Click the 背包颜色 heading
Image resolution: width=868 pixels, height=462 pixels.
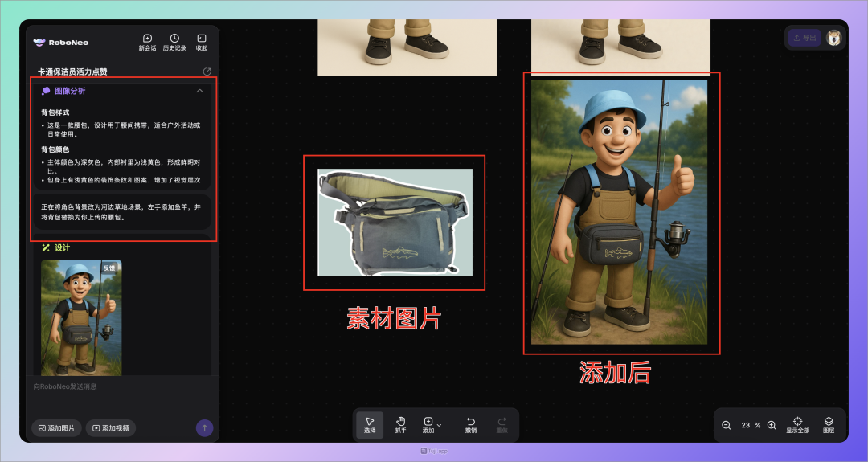[55, 149]
